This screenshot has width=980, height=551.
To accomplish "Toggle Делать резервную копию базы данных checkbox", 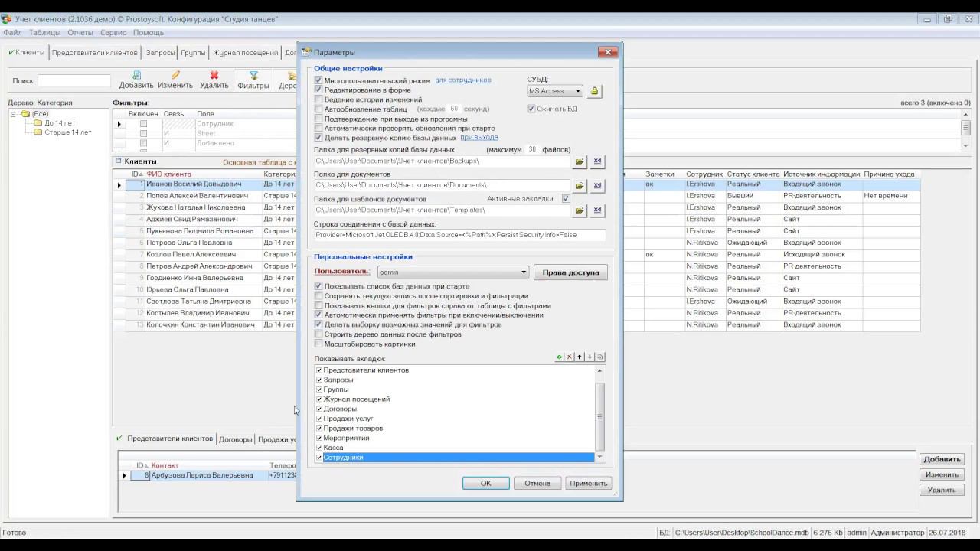I will (x=318, y=138).
